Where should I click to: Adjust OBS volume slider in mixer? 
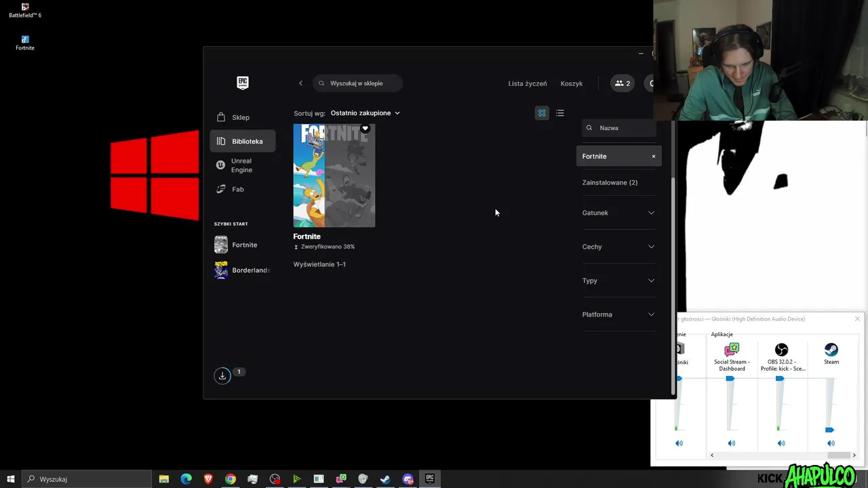(780, 379)
